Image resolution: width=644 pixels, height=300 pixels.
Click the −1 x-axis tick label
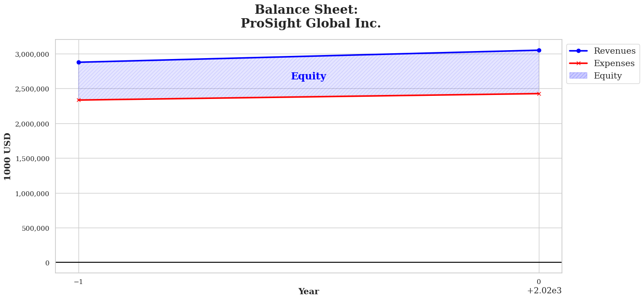tap(79, 282)
